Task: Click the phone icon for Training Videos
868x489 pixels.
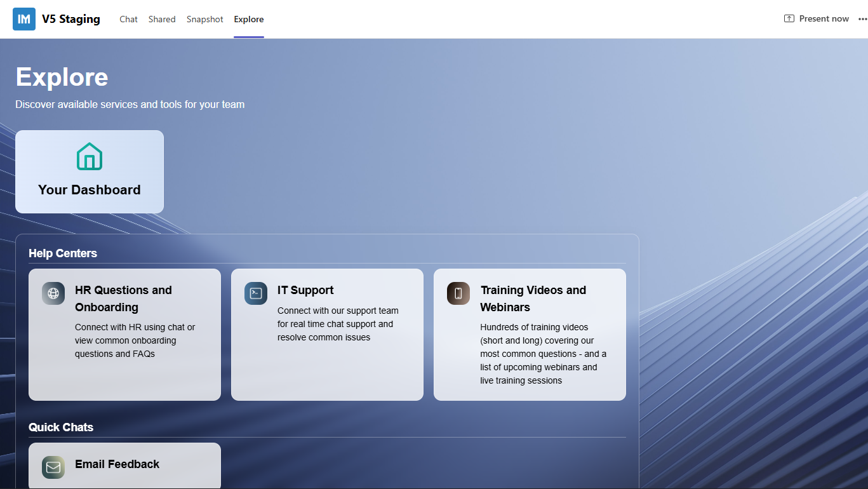Action: point(458,293)
